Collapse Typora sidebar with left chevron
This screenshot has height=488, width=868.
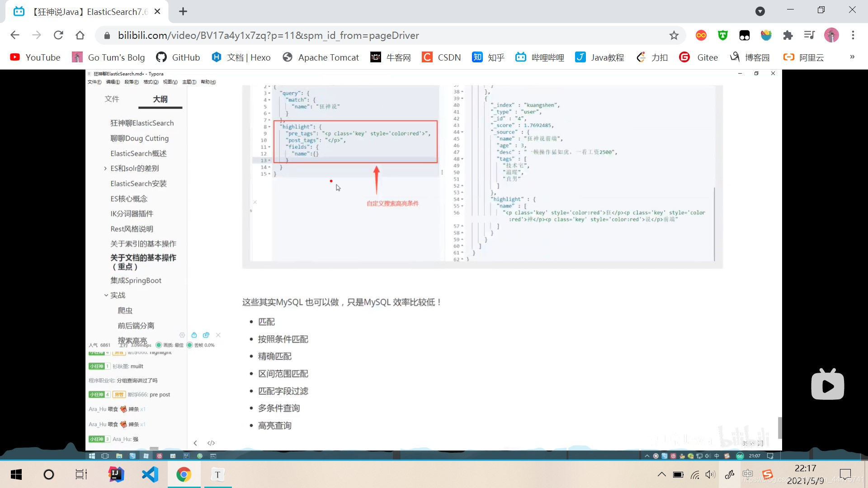coord(195,443)
